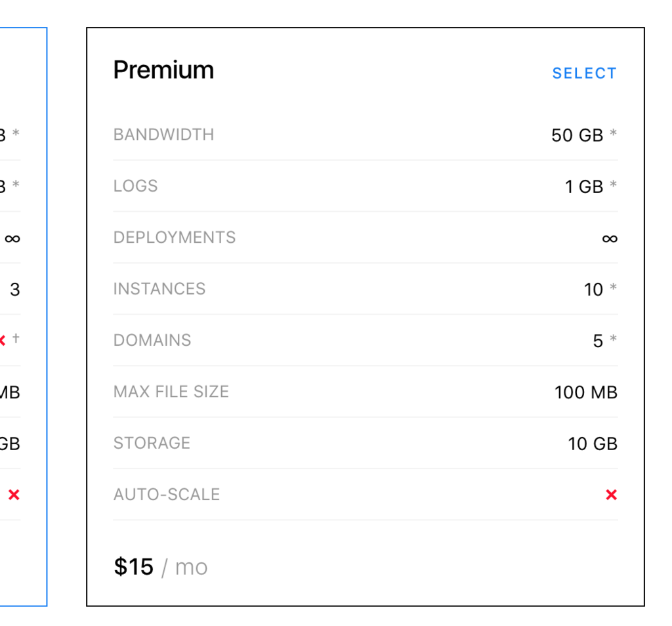672x626 pixels.
Task: Click the 100 MB value
Action: point(586,392)
